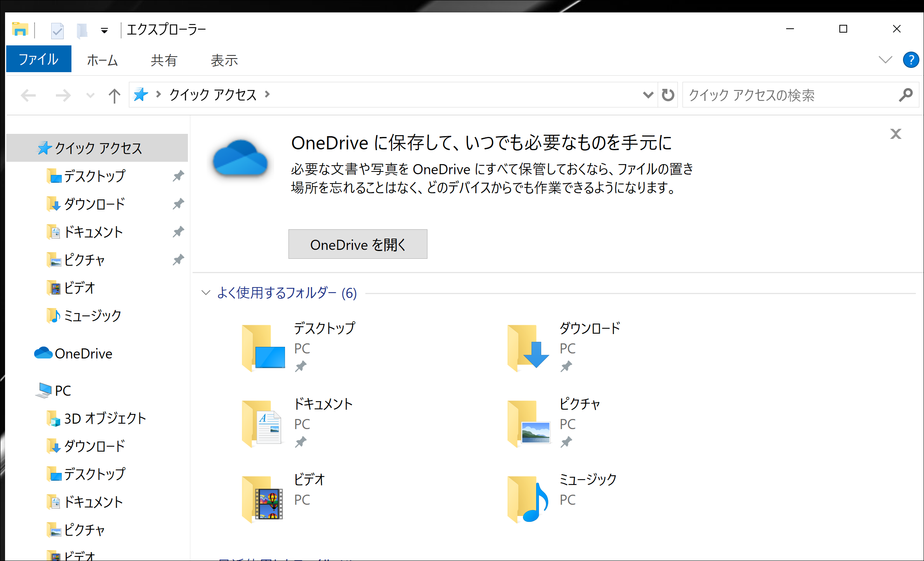The image size is (924, 561).
Task: Click the よく使用するフォルダー (6) group header
Action: tap(287, 293)
